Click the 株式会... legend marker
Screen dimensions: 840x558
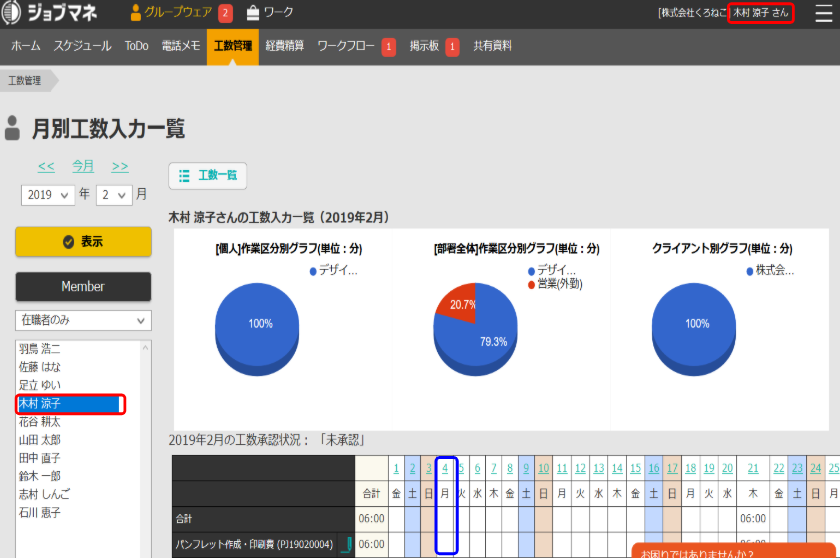[x=750, y=272]
